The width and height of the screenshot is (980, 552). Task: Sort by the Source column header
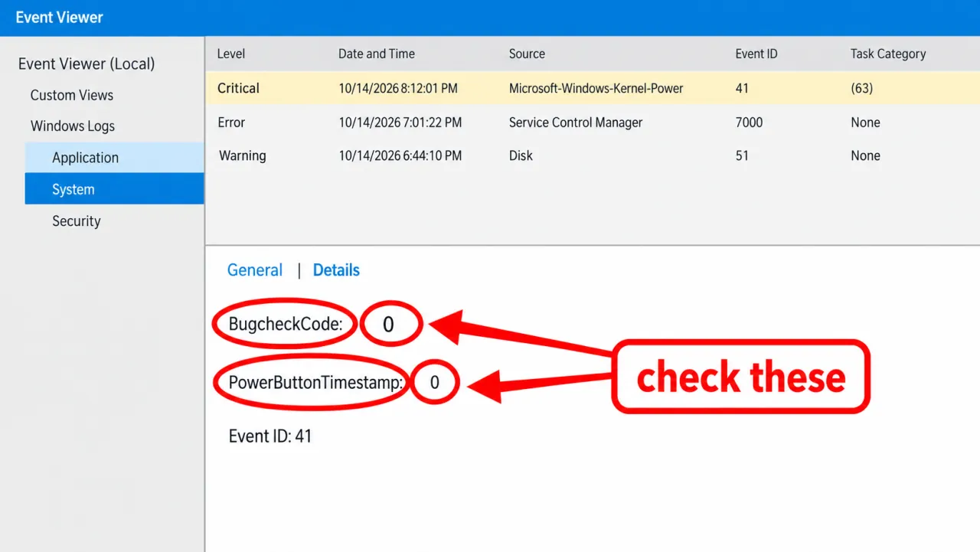click(x=527, y=54)
